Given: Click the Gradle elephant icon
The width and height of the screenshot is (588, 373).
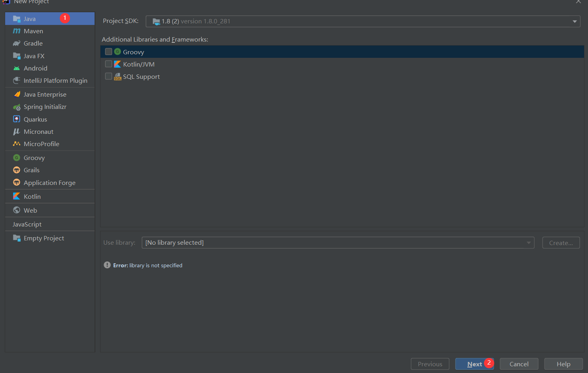Looking at the screenshot, I should point(17,43).
